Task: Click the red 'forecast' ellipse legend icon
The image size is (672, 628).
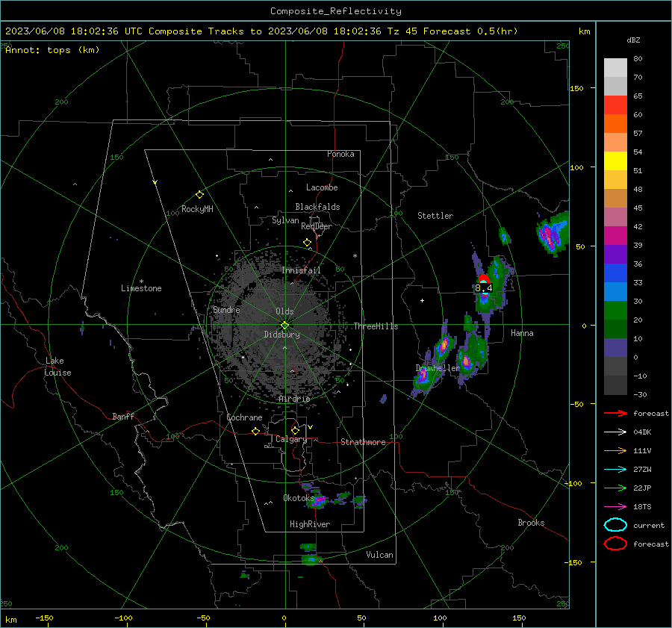Action: click(x=615, y=544)
